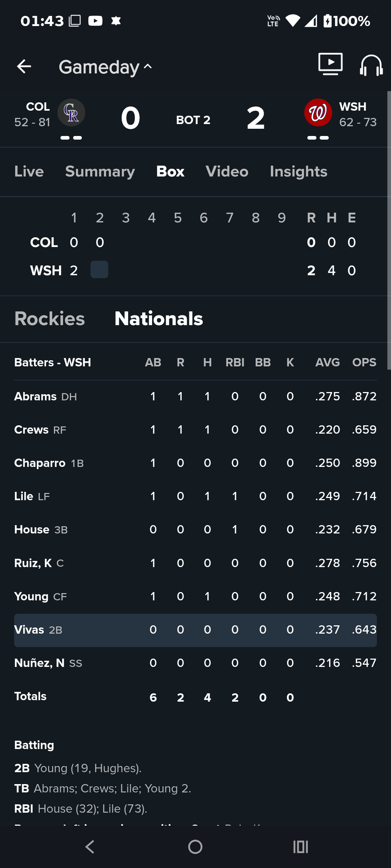Screen dimensions: 391x868
Task: Tap Android home navigation button
Action: (195, 847)
